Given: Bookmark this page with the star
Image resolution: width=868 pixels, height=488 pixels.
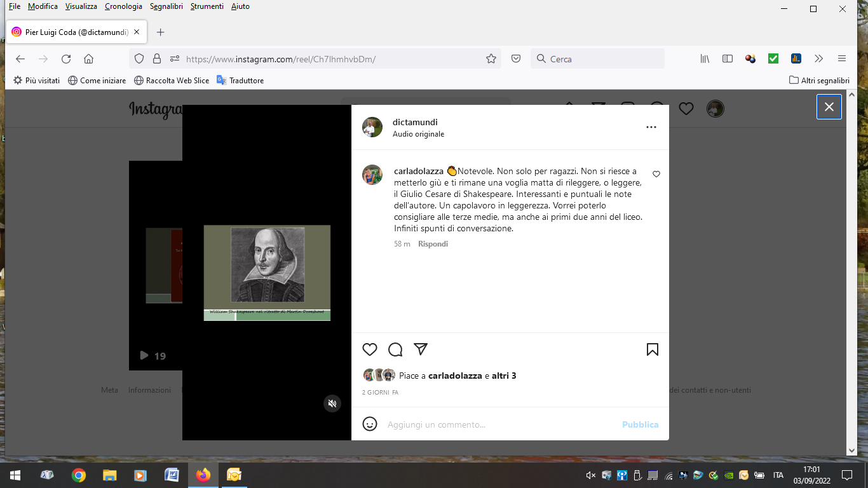Looking at the screenshot, I should tap(491, 58).
